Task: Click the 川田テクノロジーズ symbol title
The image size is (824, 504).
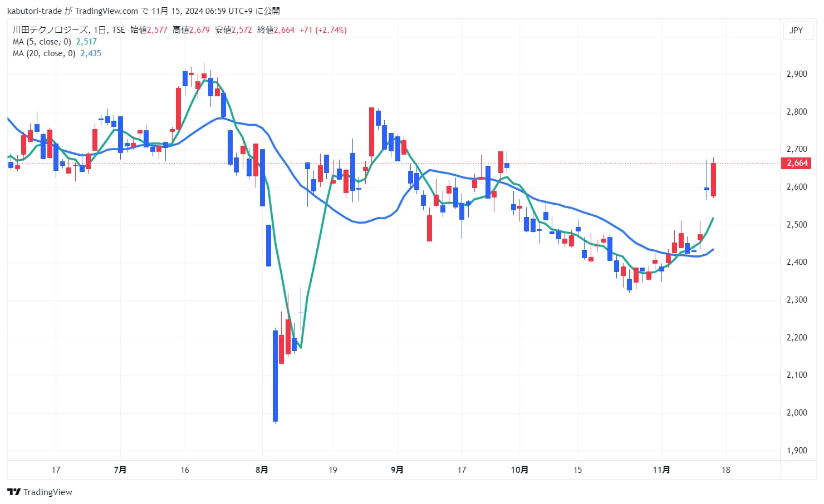Action: [x=50, y=29]
